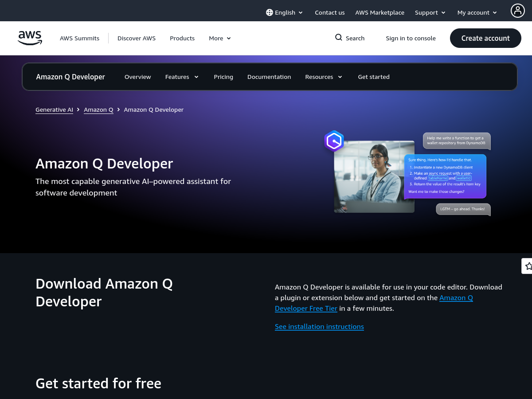Click the Amazon Q hexagon logo
This screenshot has width=532, height=399.
tap(334, 141)
